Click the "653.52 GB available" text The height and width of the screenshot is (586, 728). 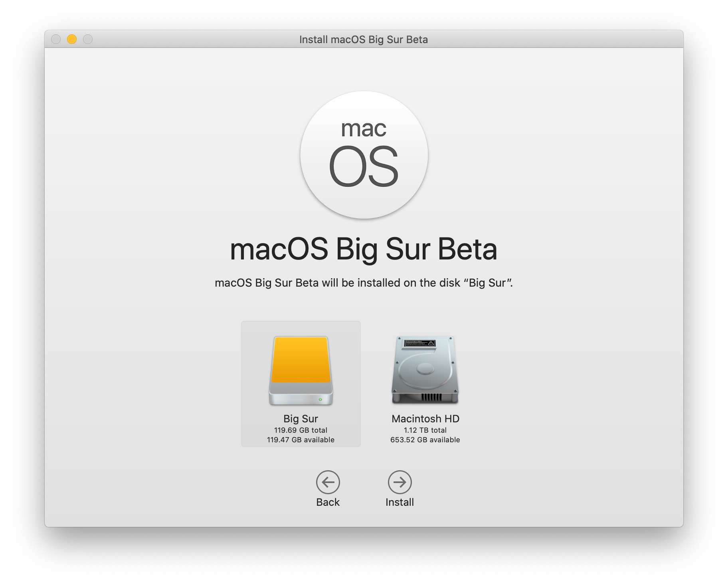point(425,440)
